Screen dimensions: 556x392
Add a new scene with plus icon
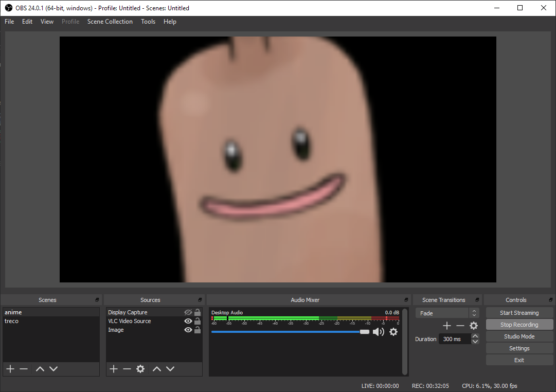coord(10,369)
